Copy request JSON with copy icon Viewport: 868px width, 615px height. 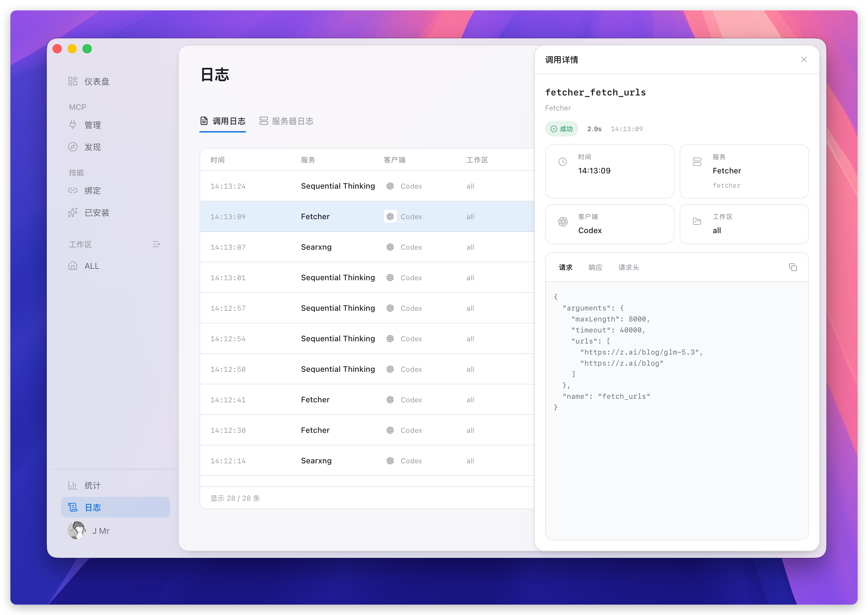point(793,267)
